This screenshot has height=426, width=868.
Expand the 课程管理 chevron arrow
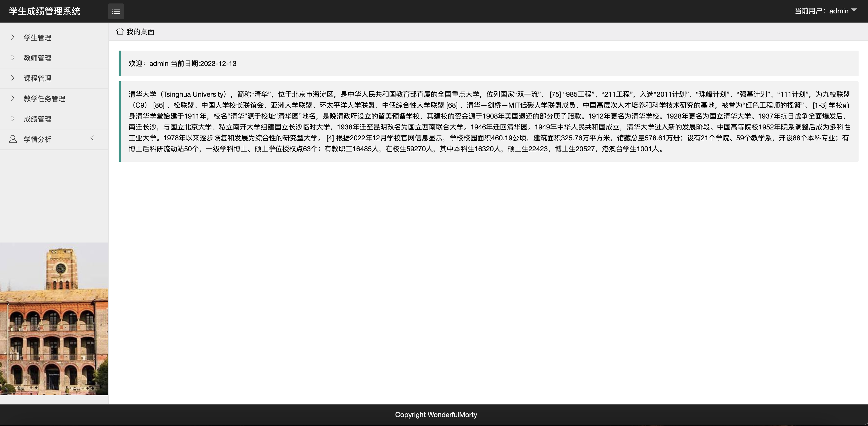coord(13,78)
